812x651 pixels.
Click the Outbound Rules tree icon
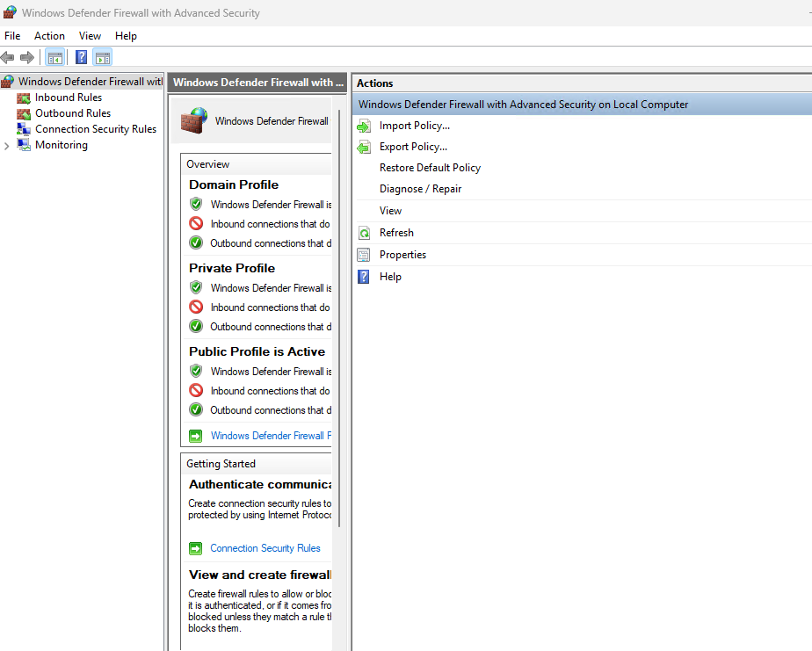pyautogui.click(x=24, y=113)
